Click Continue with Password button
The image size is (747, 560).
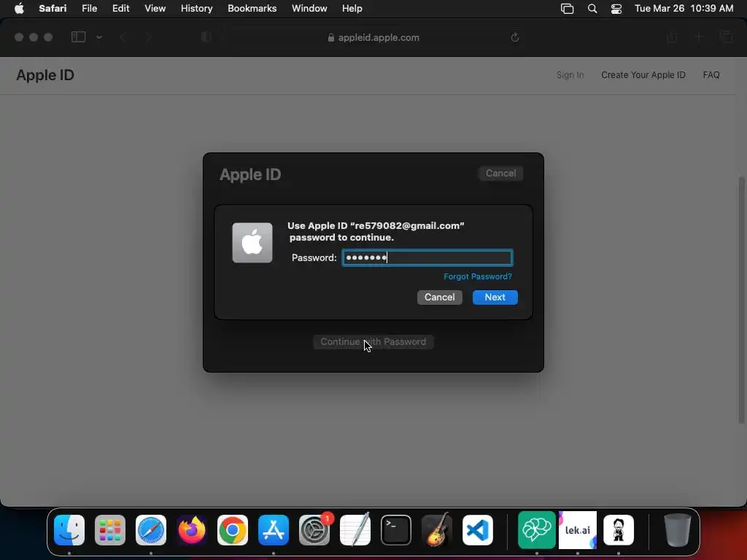373,342
